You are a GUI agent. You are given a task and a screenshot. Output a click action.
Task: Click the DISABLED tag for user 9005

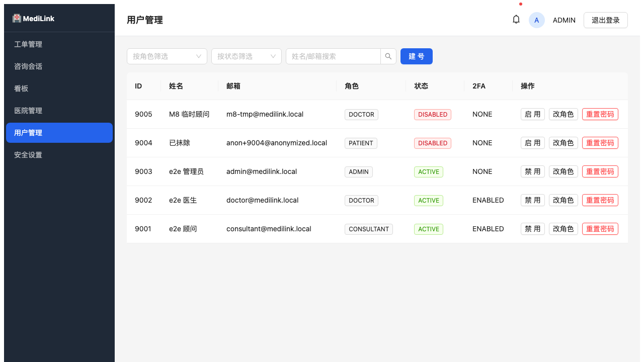pos(433,114)
